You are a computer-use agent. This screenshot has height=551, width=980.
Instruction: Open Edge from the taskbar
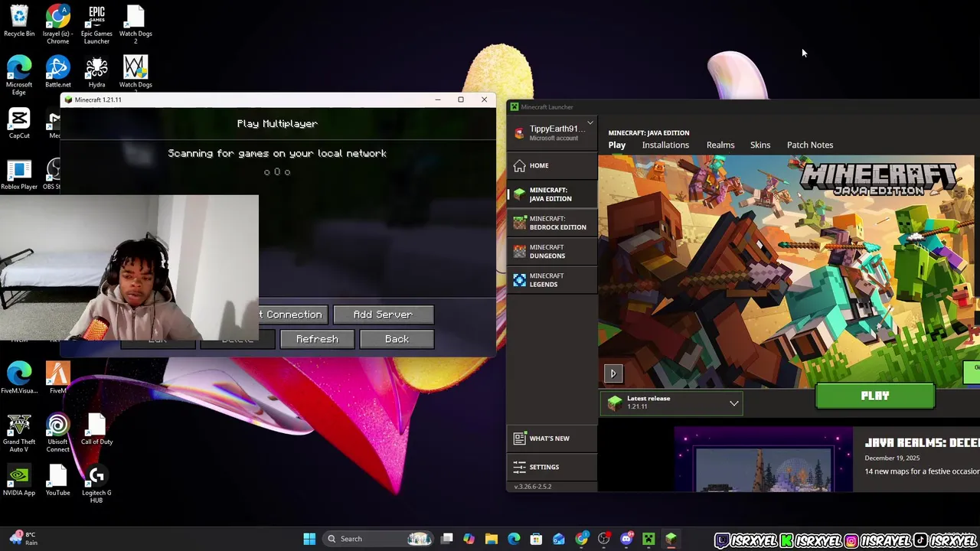pyautogui.click(x=514, y=539)
